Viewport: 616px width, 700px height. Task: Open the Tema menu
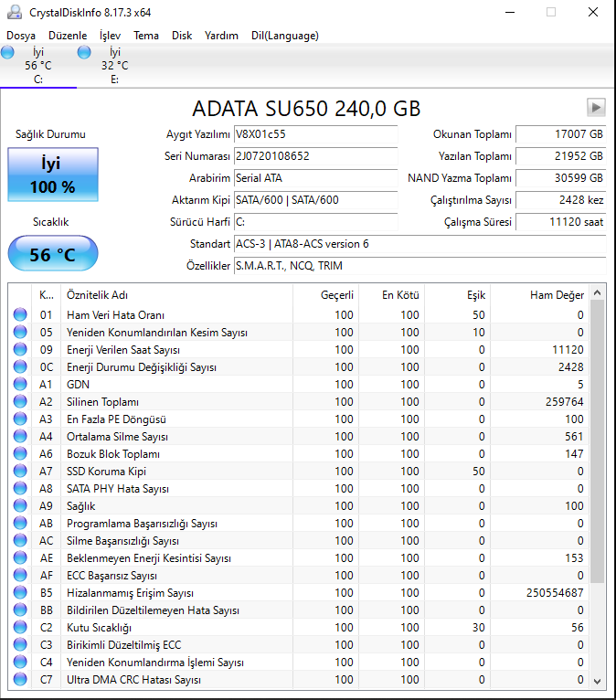[x=146, y=36]
